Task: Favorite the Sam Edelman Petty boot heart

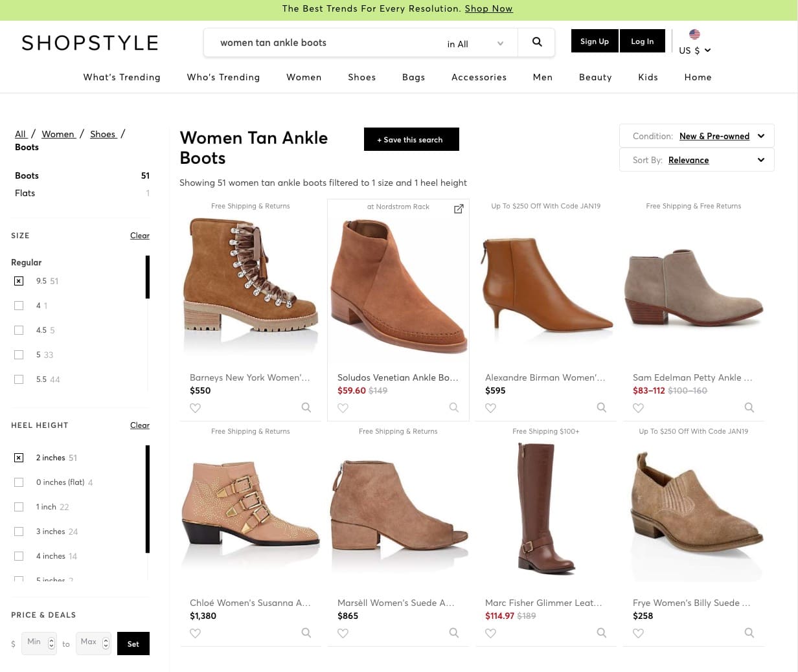Action: coord(638,408)
